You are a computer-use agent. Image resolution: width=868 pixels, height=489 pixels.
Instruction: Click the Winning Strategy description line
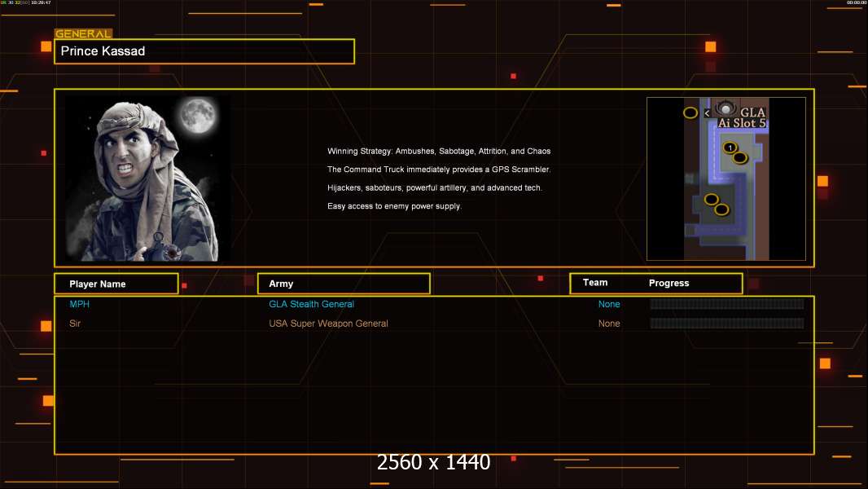[439, 152]
